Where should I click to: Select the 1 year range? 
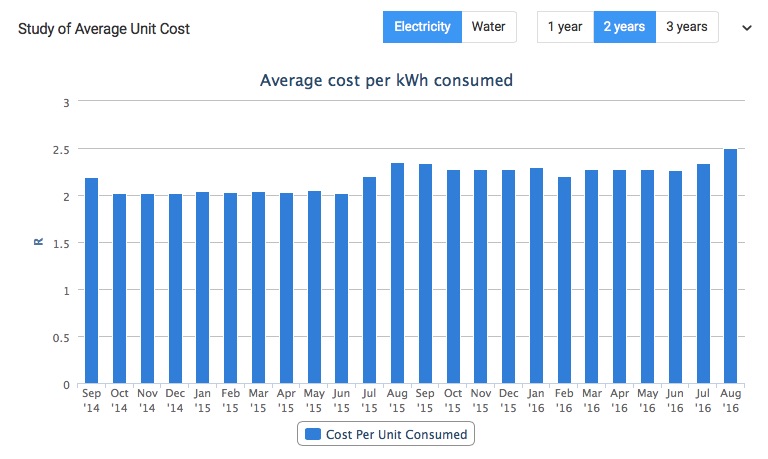pos(565,27)
